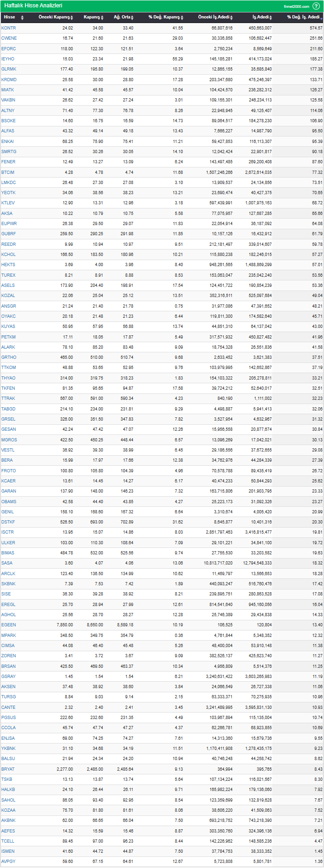This screenshot has width=324, height=868.
Task: Select the GARAN ticker link
Action: point(9,491)
